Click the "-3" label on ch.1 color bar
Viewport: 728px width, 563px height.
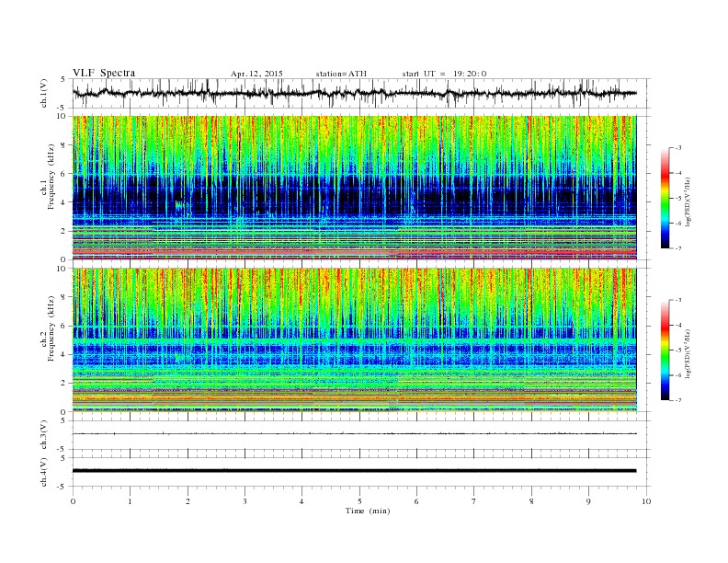[x=678, y=148]
